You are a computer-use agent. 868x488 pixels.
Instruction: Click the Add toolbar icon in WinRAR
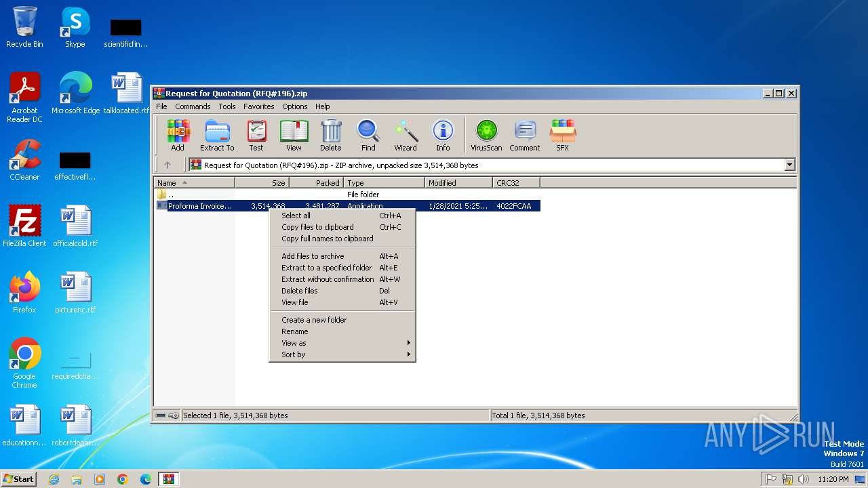coord(178,136)
